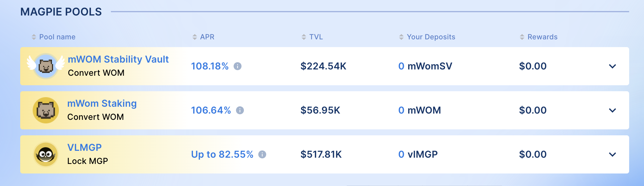Click the 108.18% APR value
Viewport: 644px width, 186px height.
210,66
